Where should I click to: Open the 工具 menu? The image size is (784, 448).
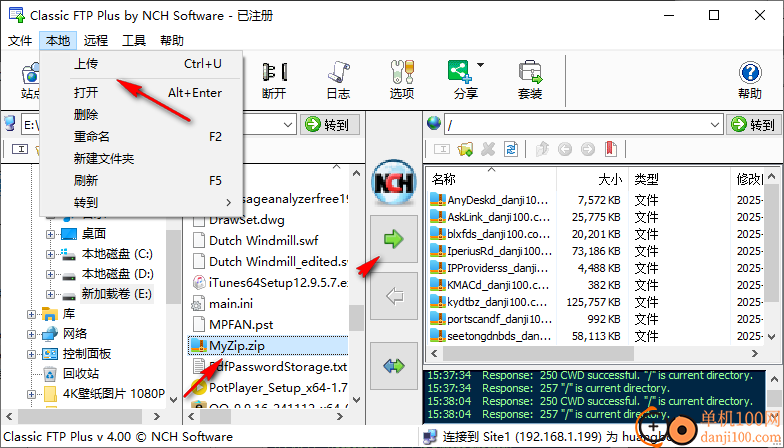pyautogui.click(x=134, y=40)
